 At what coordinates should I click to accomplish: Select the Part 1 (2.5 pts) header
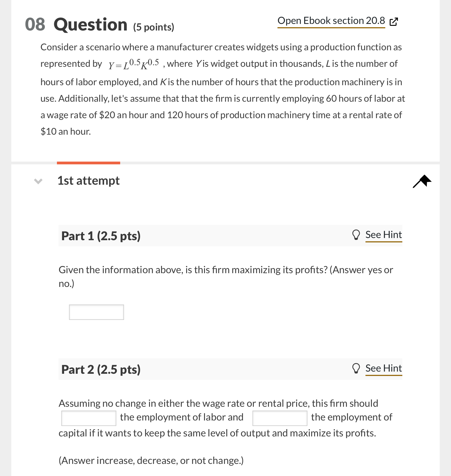click(101, 236)
